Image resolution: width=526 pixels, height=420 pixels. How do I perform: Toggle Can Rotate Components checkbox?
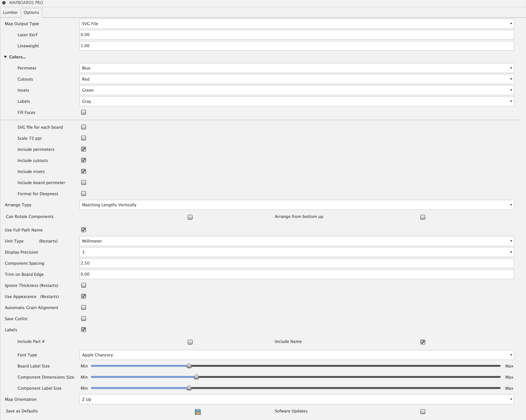[x=190, y=217]
